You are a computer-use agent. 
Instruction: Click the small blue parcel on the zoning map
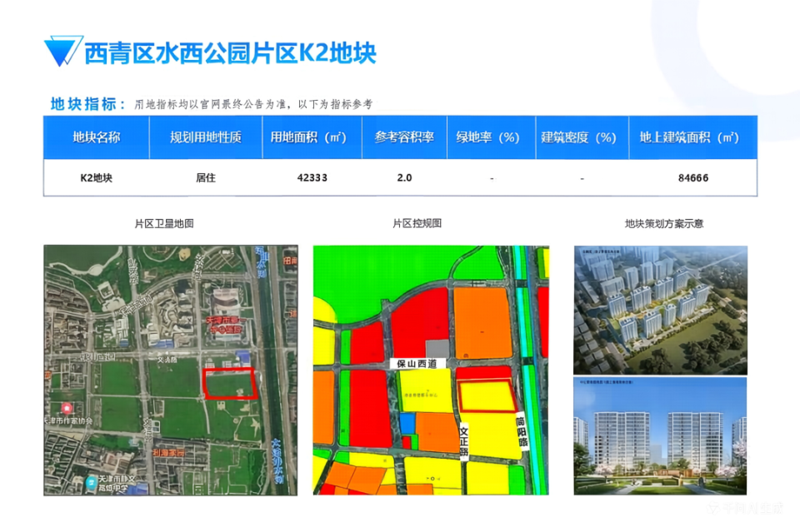click(407, 424)
